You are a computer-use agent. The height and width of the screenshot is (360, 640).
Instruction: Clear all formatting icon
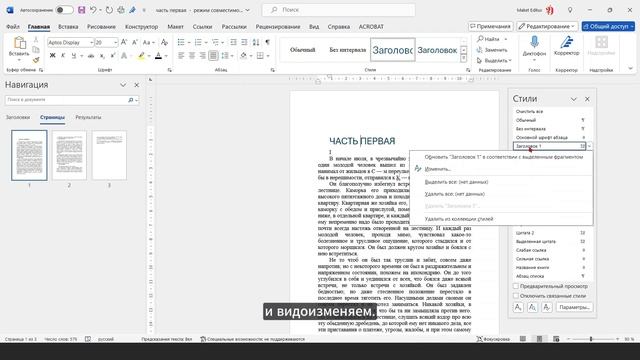tap(164, 42)
